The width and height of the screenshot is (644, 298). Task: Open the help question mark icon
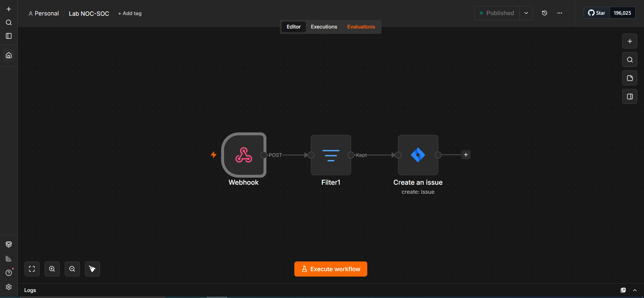click(x=9, y=273)
